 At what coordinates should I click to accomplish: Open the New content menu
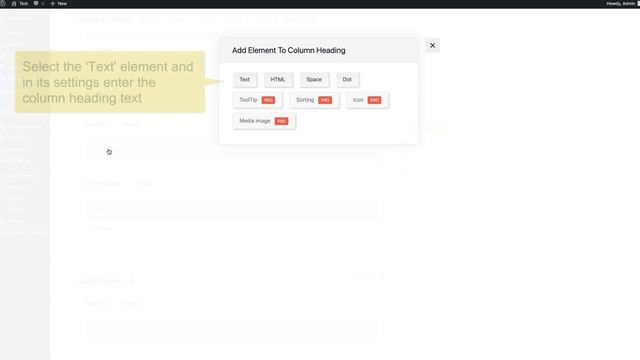[58, 3]
